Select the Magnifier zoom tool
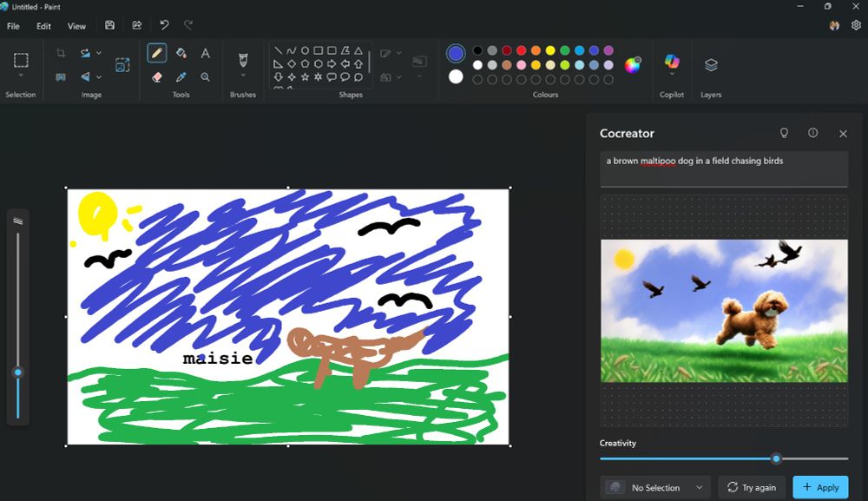 tap(206, 77)
